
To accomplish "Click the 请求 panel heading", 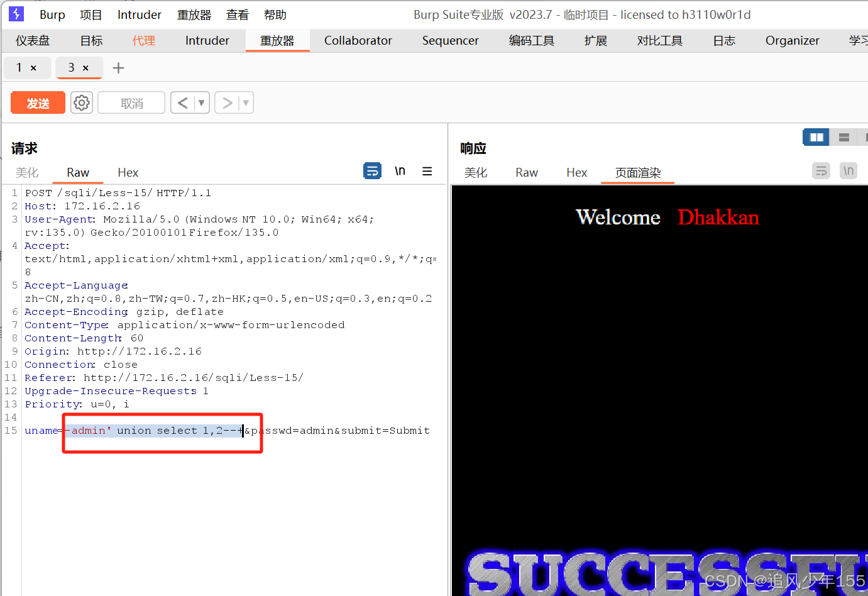I will point(24,148).
